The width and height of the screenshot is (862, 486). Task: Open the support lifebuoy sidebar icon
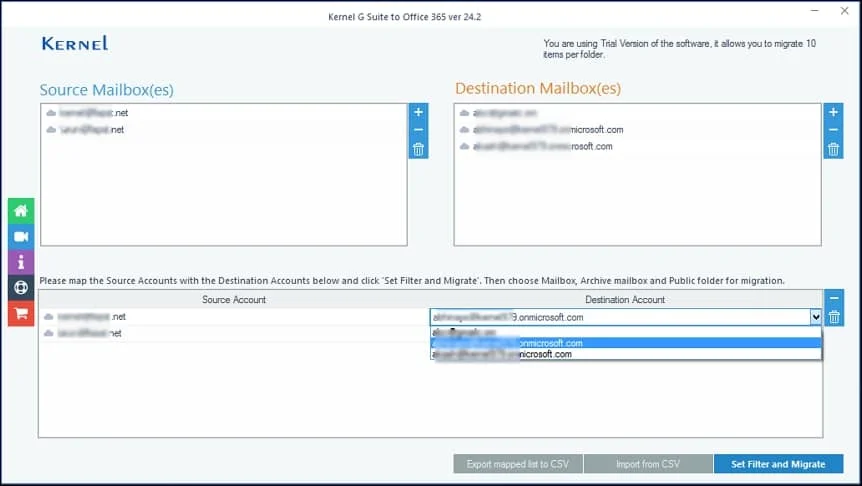21,288
